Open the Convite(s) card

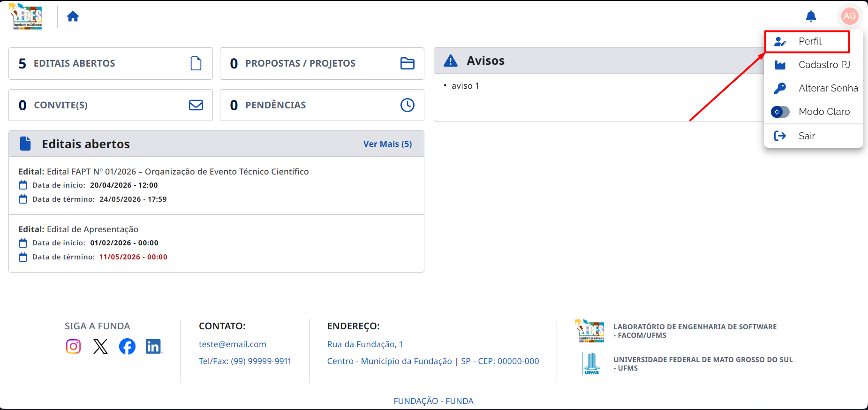click(x=111, y=105)
